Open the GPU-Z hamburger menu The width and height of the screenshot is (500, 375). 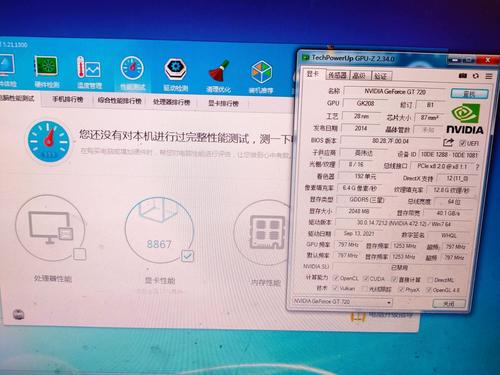489,76
